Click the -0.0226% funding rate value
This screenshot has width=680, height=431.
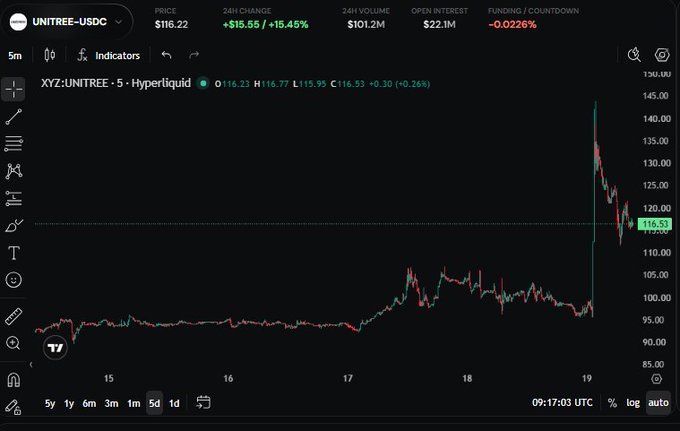click(512, 24)
